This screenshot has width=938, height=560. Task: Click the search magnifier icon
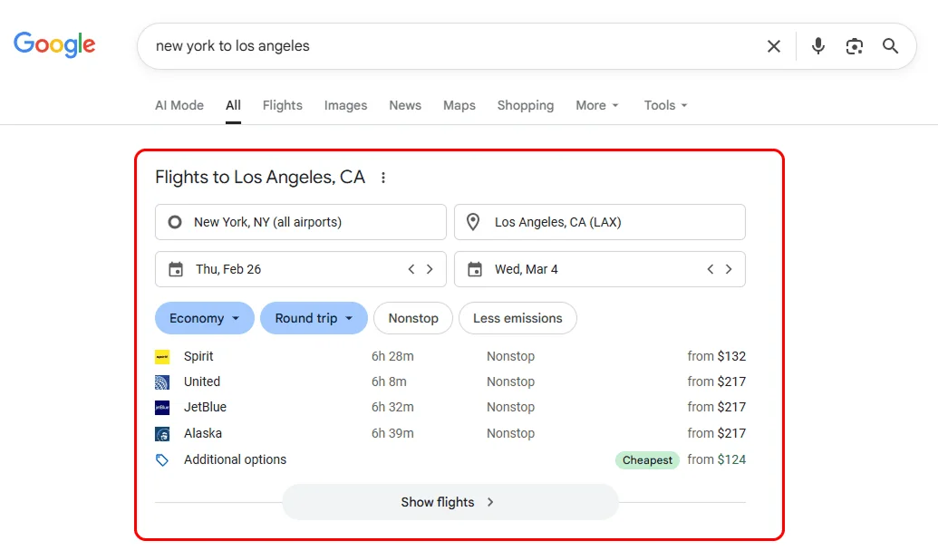coord(890,45)
